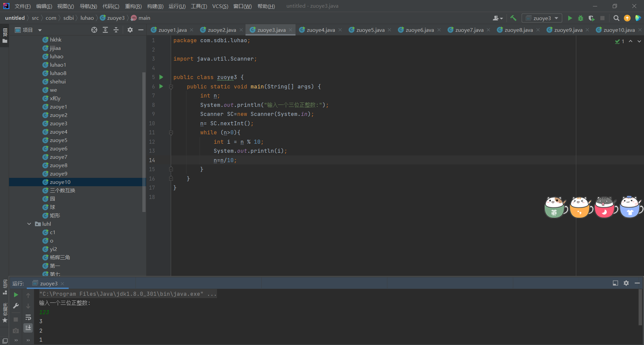644x345 pixels.
Task: Click the src breadcrumb in navigation bar
Action: click(x=35, y=18)
